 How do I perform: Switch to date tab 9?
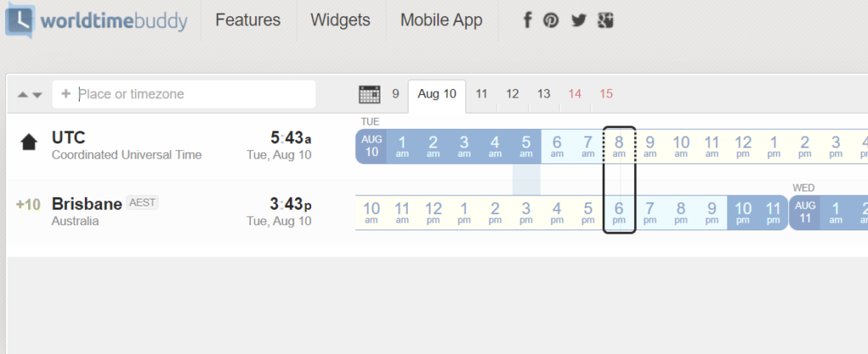(395, 94)
